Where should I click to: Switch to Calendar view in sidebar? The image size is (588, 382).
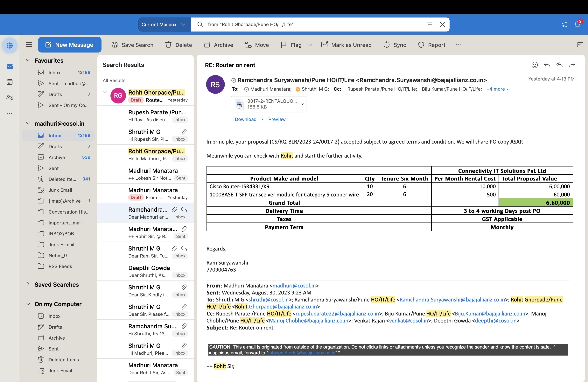coord(10,82)
